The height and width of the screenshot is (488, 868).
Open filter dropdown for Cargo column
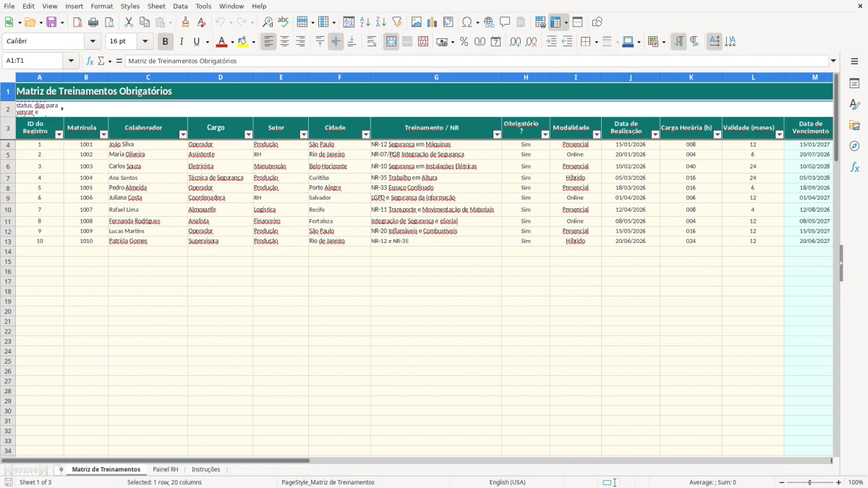(248, 134)
